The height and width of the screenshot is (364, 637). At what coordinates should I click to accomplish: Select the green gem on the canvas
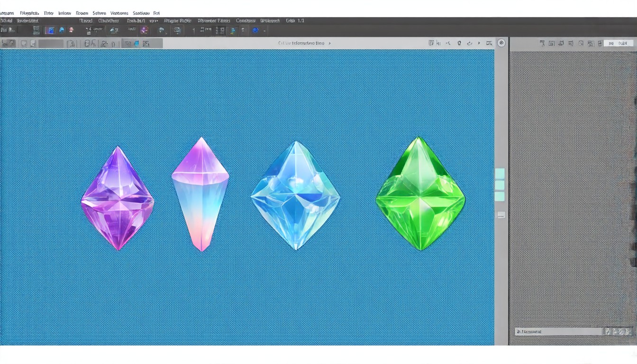(420, 193)
